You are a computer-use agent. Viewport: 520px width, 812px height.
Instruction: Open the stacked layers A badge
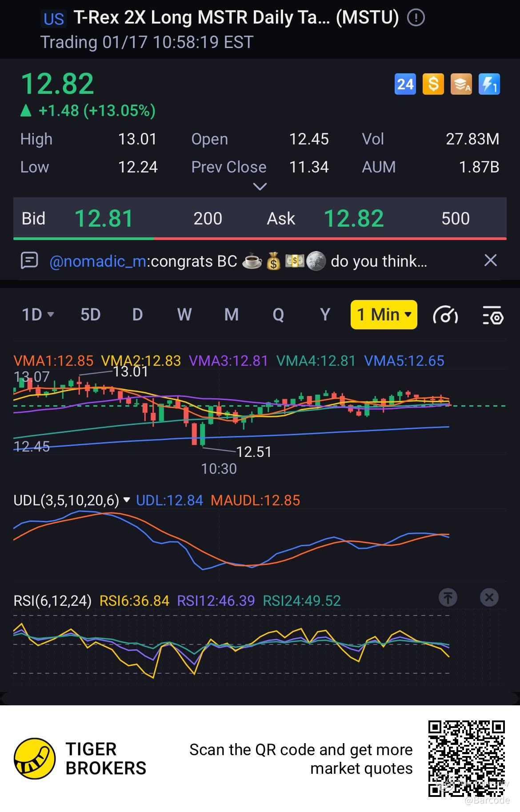point(461,84)
